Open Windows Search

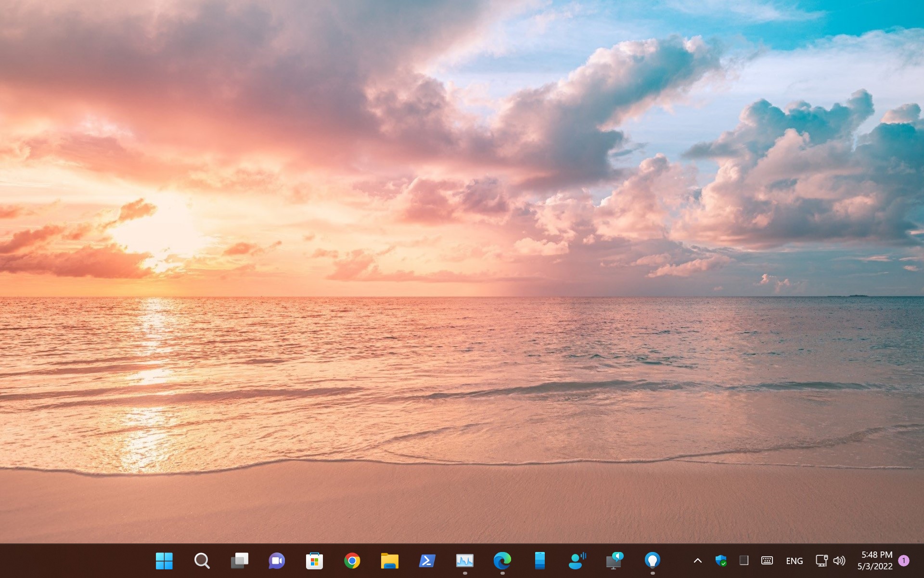click(202, 561)
